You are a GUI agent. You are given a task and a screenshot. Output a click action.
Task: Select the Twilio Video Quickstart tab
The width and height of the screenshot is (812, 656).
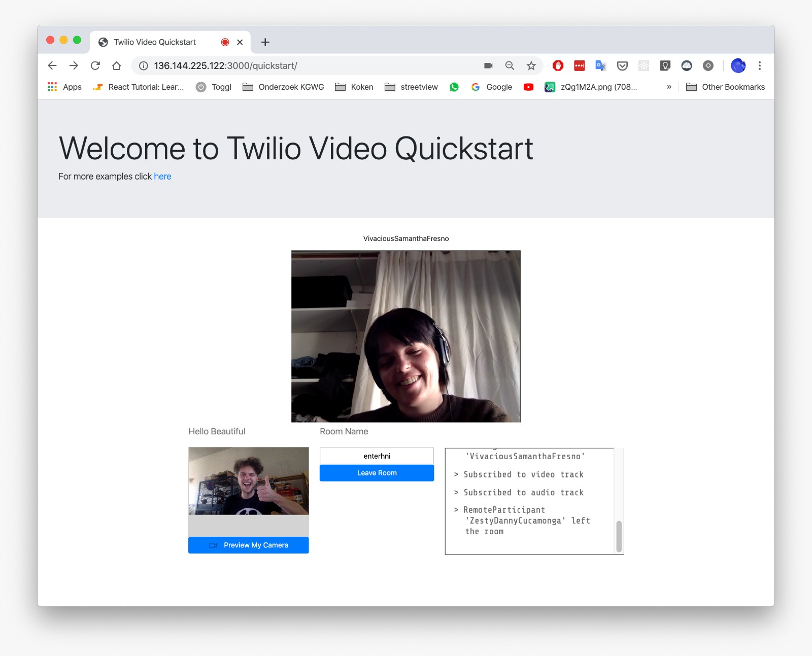(x=170, y=42)
